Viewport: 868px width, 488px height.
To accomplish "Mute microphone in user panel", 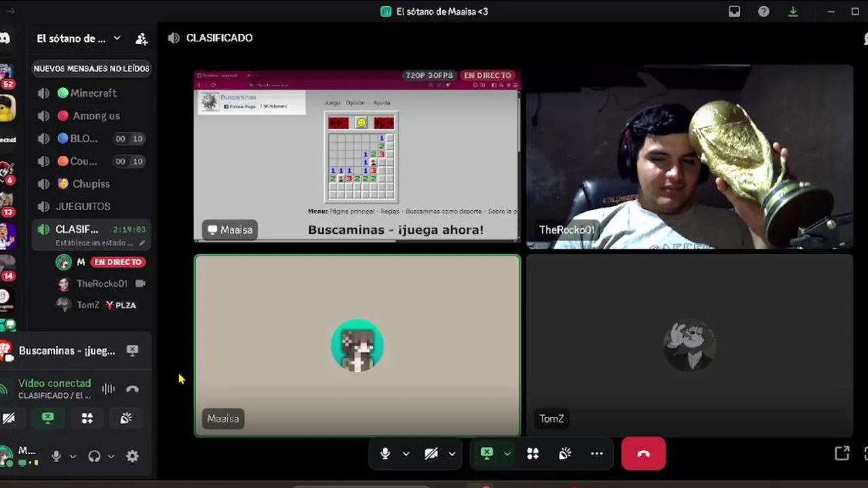I will tap(56, 456).
